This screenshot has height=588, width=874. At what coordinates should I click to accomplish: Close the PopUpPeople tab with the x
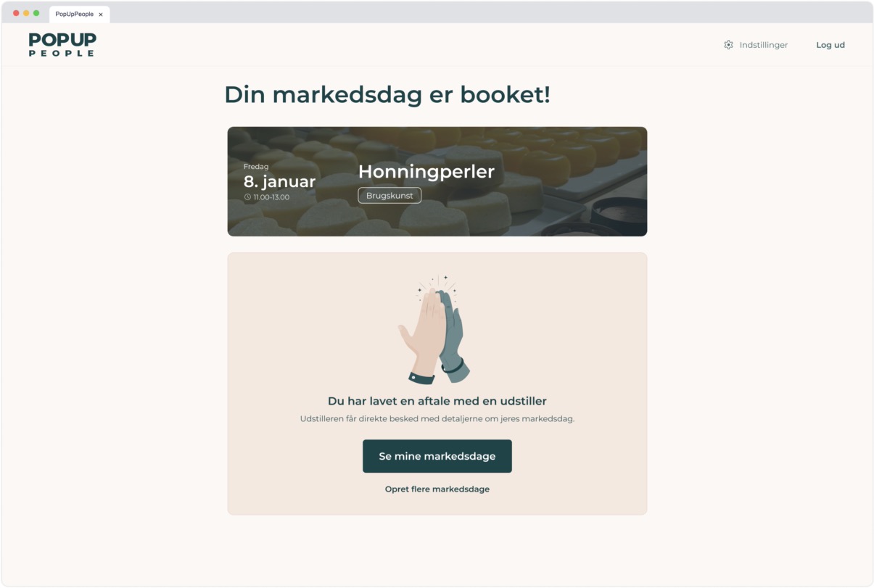pyautogui.click(x=101, y=15)
